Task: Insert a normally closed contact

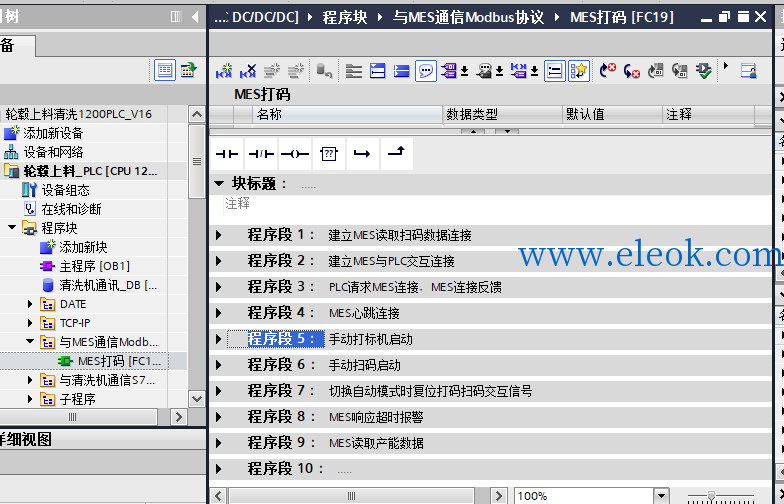Action: 262,154
